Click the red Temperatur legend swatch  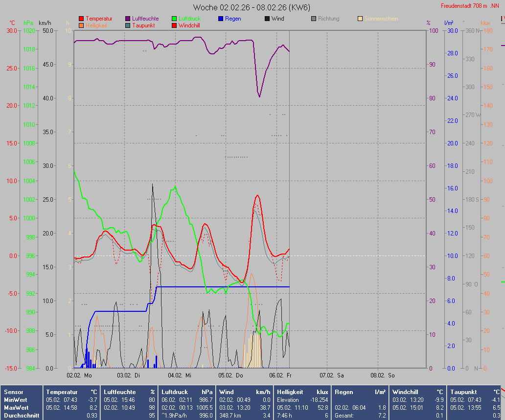(x=81, y=19)
